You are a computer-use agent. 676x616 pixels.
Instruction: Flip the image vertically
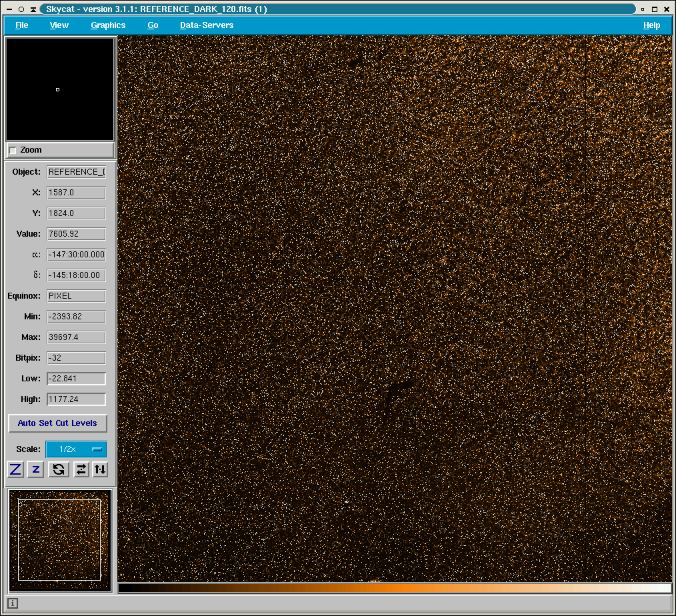pos(100,469)
